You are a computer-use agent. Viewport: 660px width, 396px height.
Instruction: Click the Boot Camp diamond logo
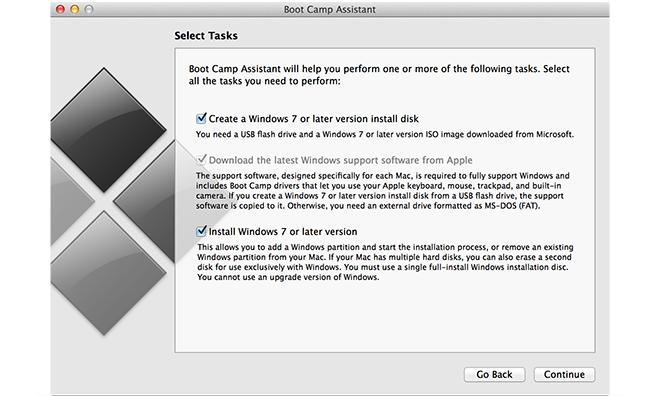click(x=113, y=201)
